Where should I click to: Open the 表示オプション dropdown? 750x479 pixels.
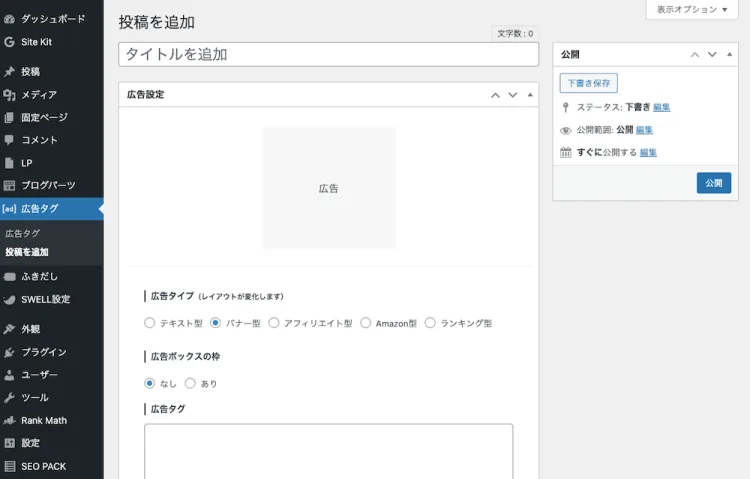(x=692, y=10)
